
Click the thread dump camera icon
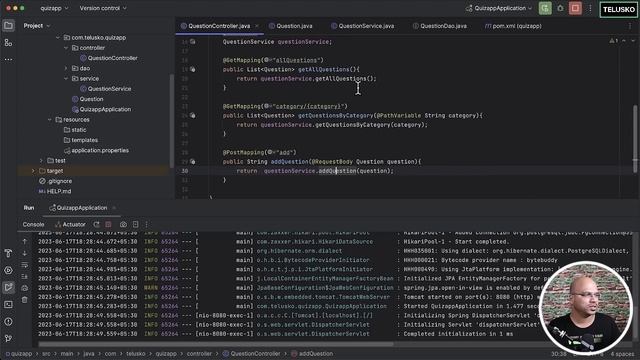(123, 224)
